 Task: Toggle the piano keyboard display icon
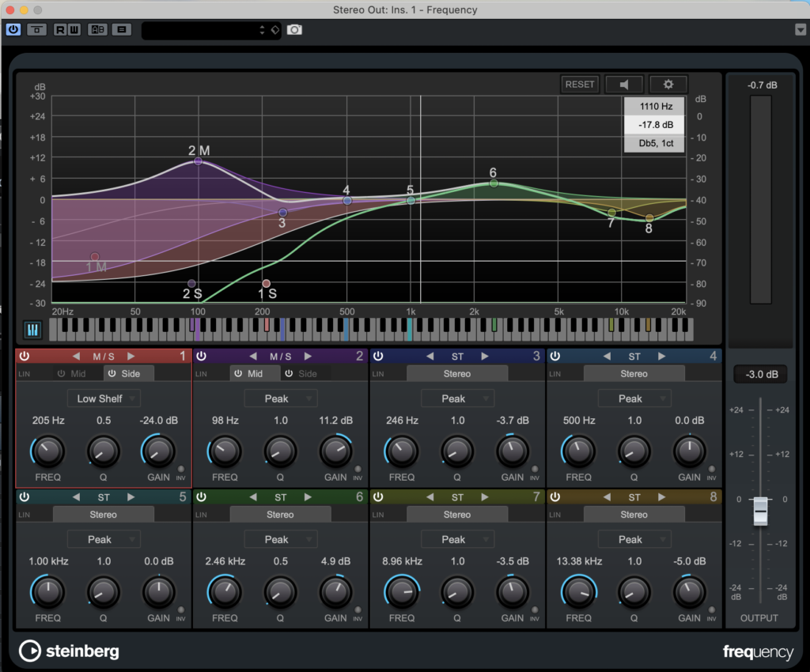33,329
